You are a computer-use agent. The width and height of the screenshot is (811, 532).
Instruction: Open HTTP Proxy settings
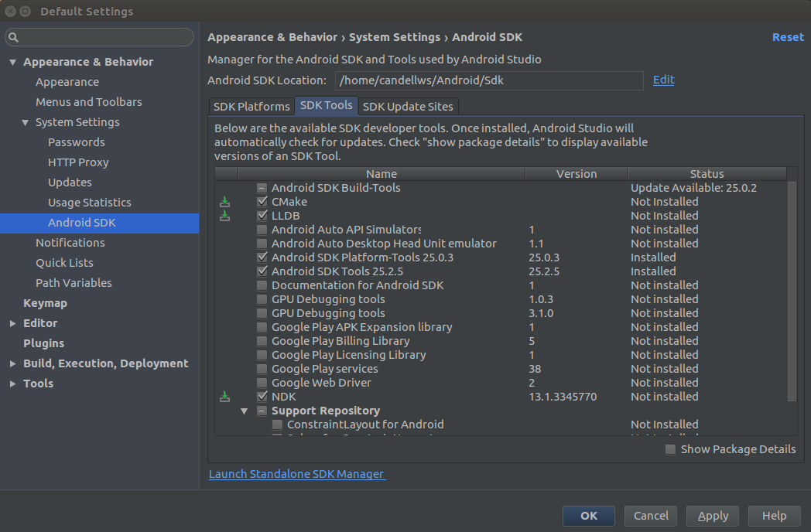click(78, 162)
